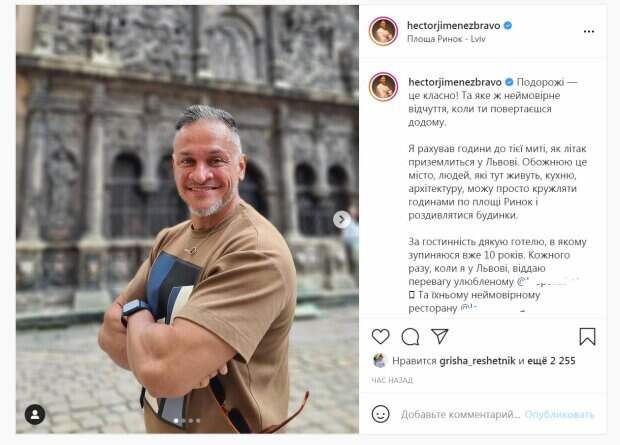Image resolution: width=620 pixels, height=445 pixels.
Task: Click the Опубликовать post button
Action: tap(559, 415)
